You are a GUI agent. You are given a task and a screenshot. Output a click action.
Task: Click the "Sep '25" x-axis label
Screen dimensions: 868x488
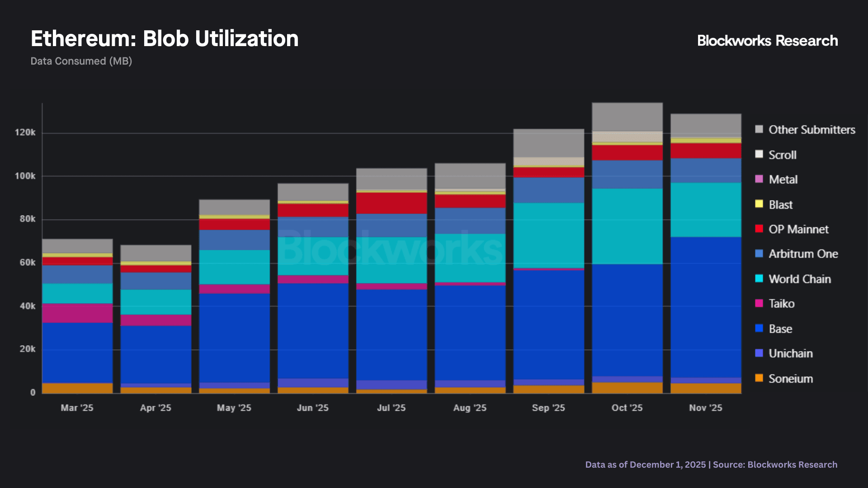(x=548, y=408)
